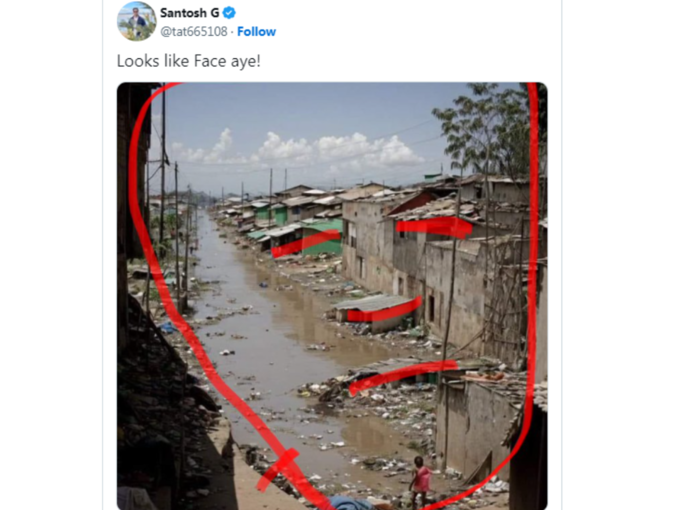Click the blue verified badge icon
This screenshot has height=510, width=680.
(229, 13)
